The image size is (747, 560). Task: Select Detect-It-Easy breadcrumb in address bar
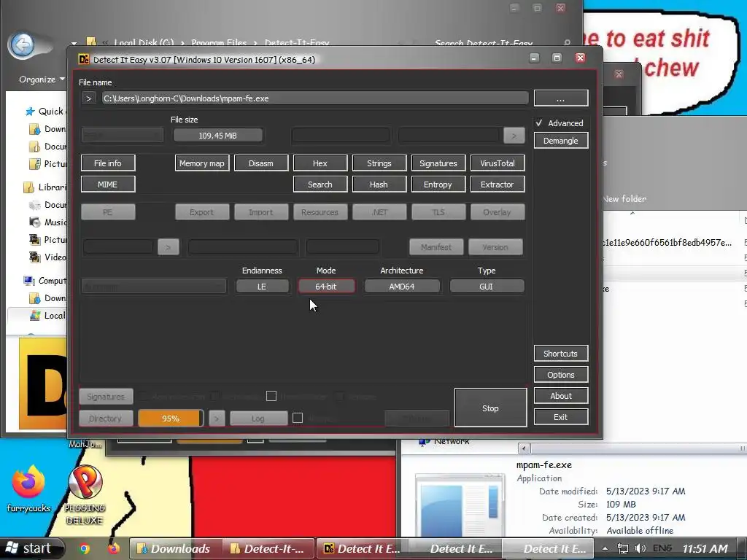click(297, 43)
